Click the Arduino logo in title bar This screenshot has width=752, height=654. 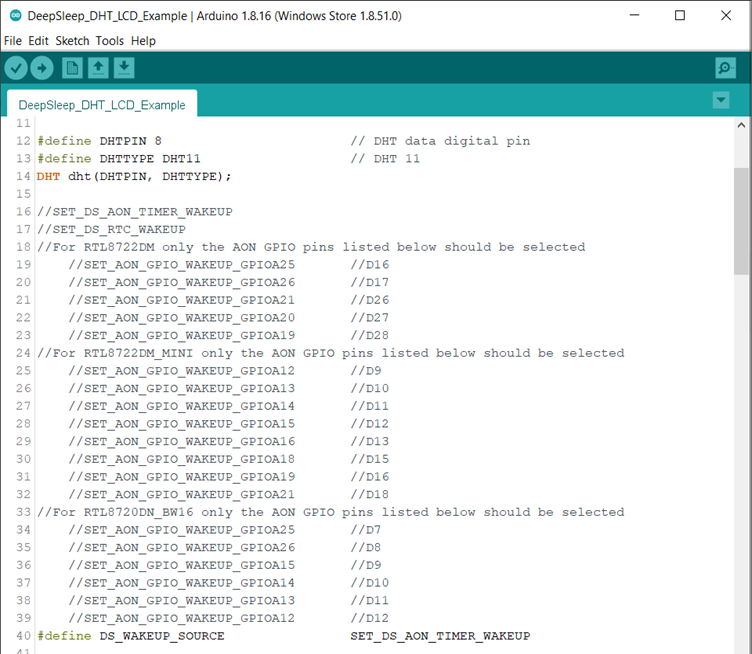(x=15, y=16)
